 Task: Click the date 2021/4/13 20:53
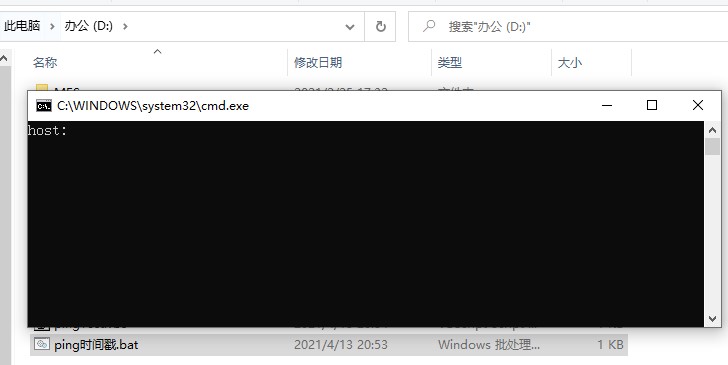tap(341, 345)
